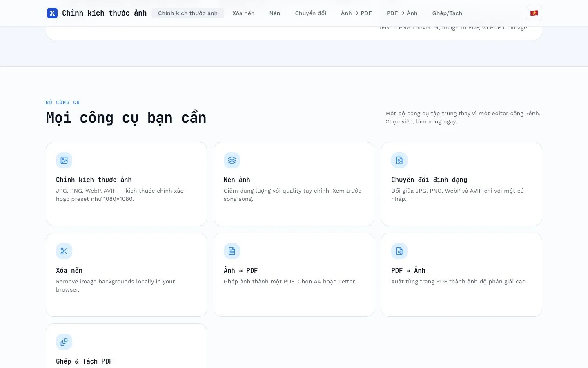Click the scissors icon on Xóa nền card
Image resolution: width=588 pixels, height=368 pixels.
coord(64,251)
